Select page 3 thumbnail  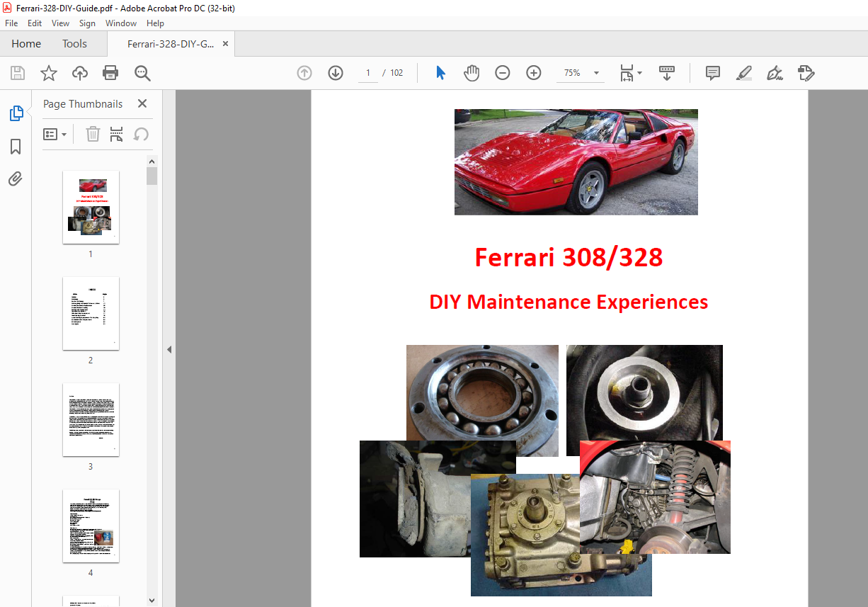point(91,419)
